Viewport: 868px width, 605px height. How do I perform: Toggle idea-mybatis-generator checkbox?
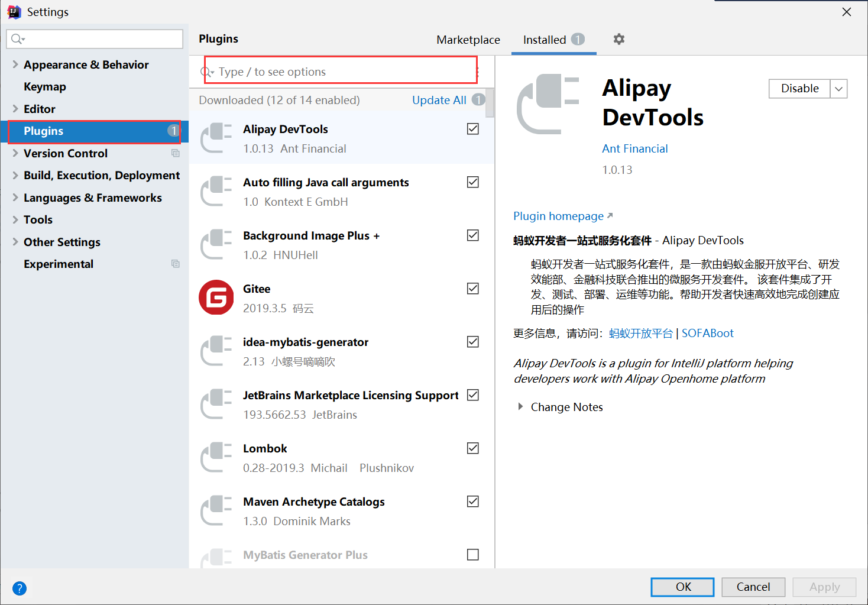[473, 342]
